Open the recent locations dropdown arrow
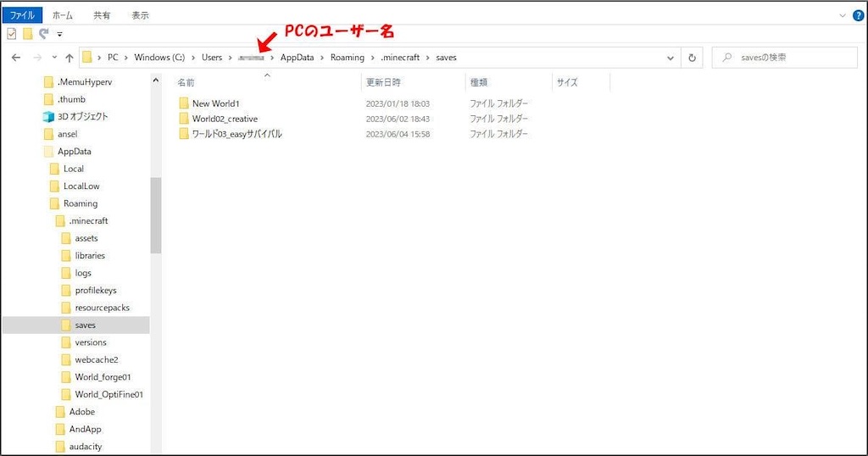 coord(54,58)
